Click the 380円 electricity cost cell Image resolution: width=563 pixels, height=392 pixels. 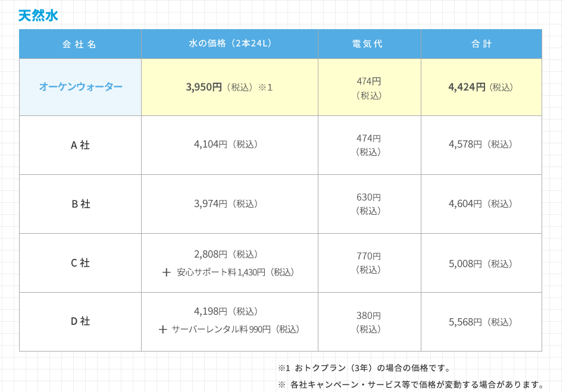(x=369, y=322)
